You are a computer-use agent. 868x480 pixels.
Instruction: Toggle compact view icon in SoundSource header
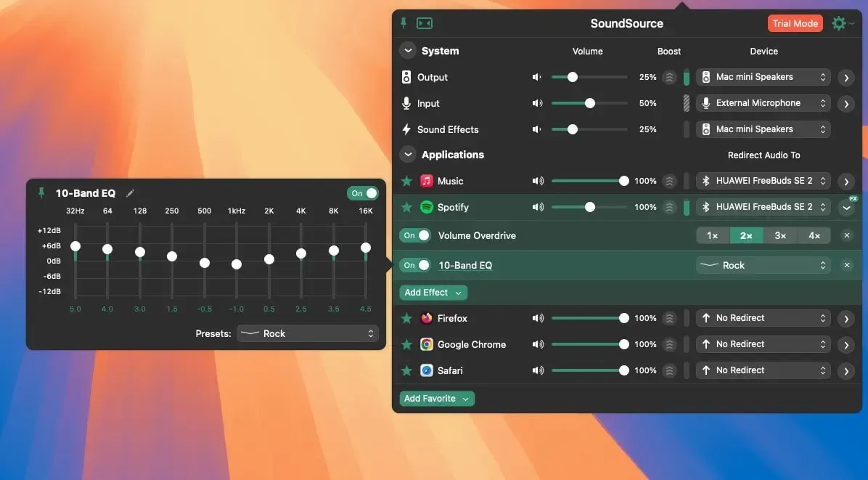point(425,23)
